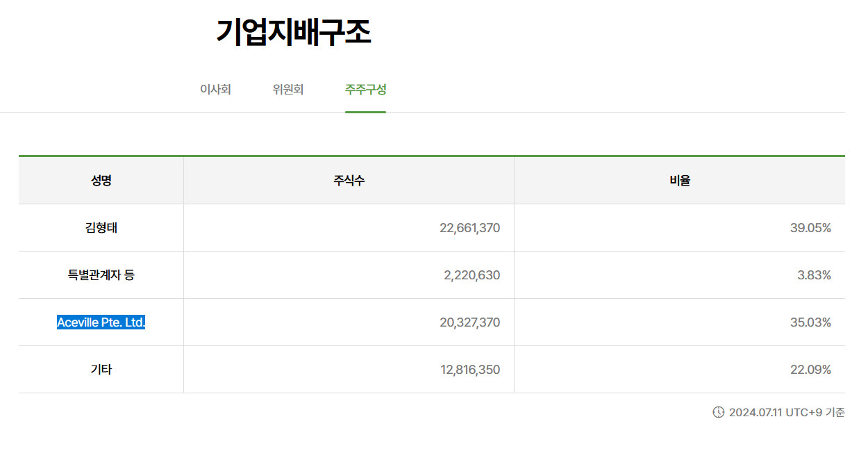Click the 2024.07.11 UTC+9 기준 timestamp

[x=787, y=413]
